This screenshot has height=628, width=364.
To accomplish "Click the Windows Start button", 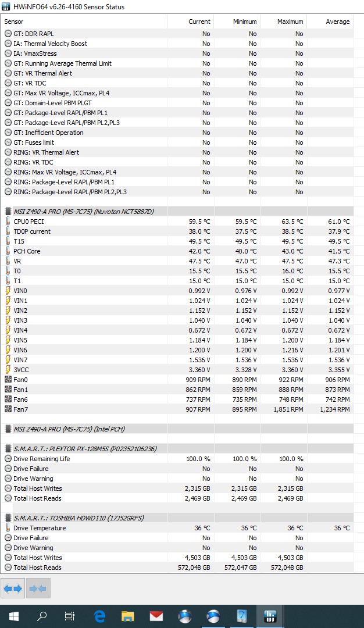I will tap(14, 616).
